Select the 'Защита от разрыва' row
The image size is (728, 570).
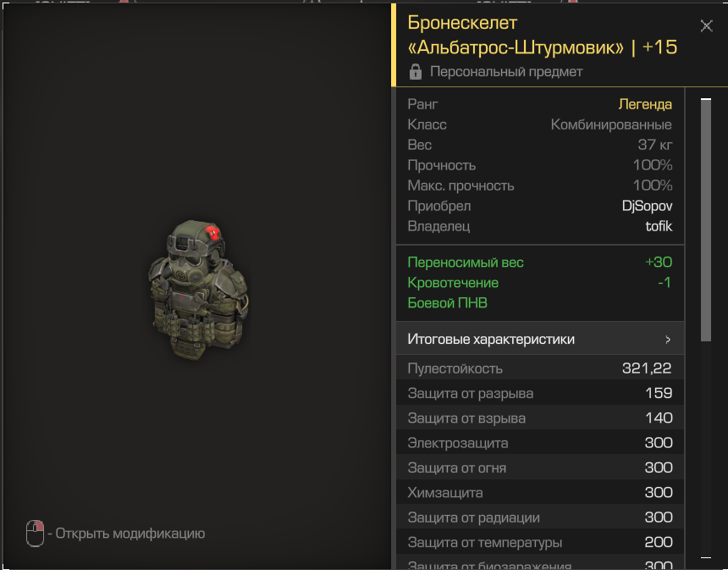click(x=540, y=393)
